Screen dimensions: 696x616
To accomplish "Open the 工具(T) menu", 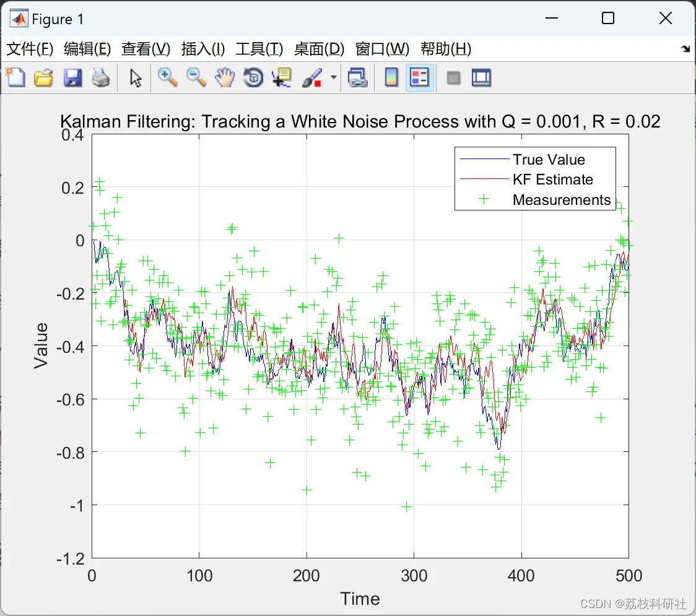I will [259, 49].
